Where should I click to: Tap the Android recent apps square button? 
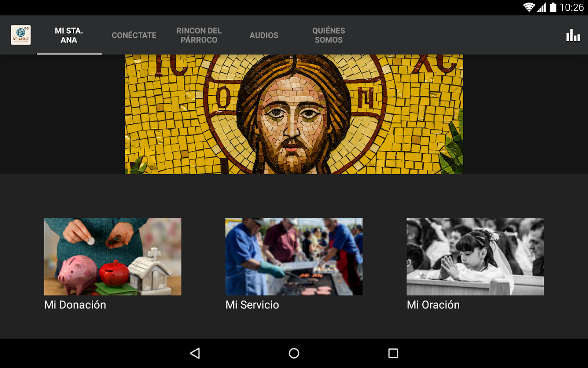pos(393,353)
